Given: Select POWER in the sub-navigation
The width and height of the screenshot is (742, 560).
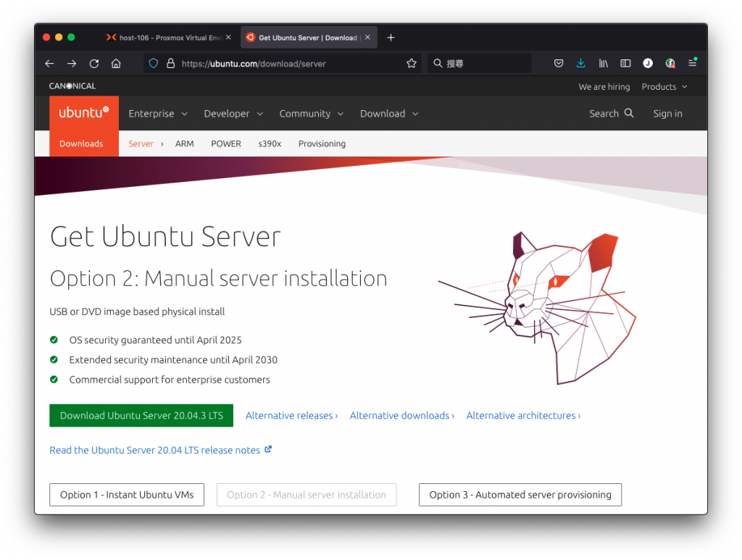Looking at the screenshot, I should point(226,143).
